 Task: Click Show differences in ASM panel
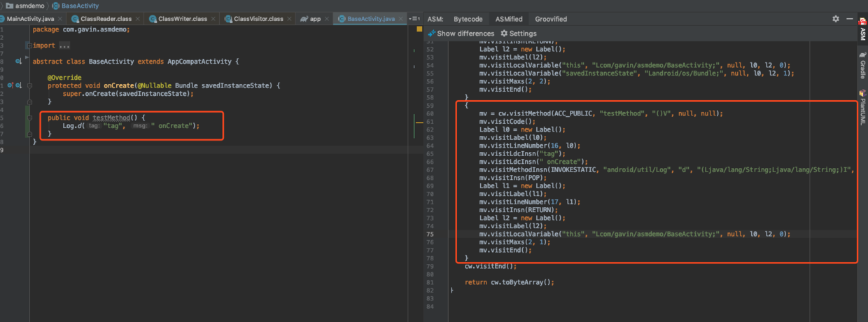[x=461, y=34]
